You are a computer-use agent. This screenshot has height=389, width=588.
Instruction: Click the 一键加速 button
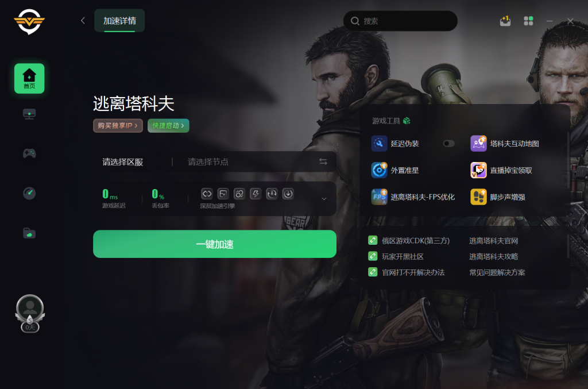[x=215, y=244]
